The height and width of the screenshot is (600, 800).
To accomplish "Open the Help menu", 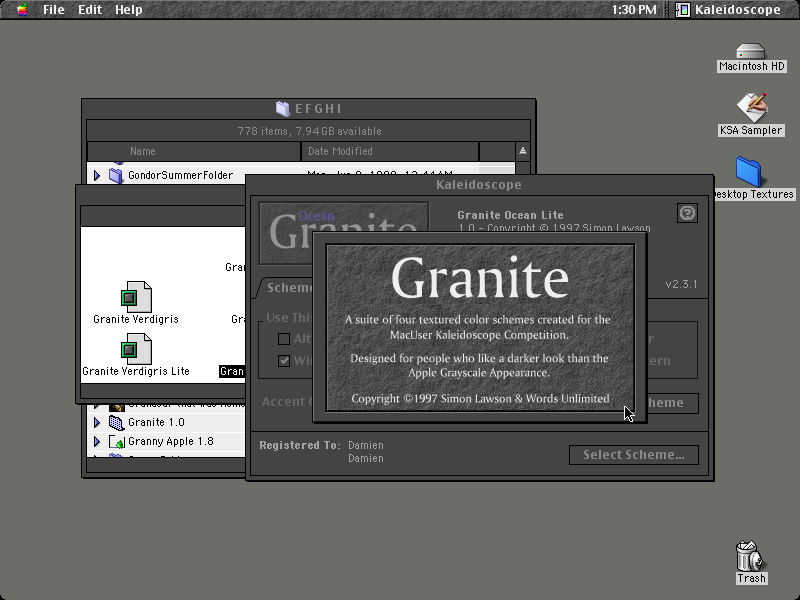I will (x=129, y=9).
